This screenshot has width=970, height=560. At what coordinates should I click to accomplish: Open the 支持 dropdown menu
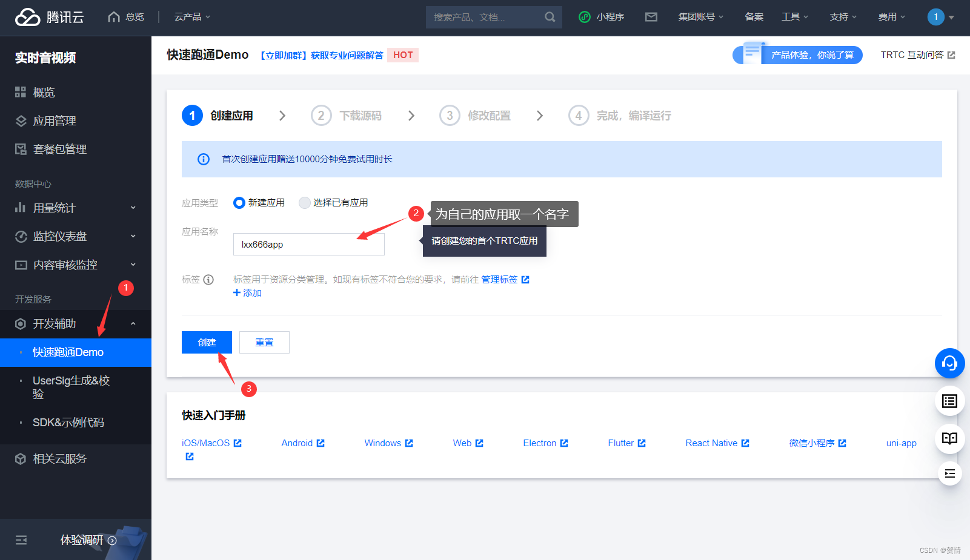(843, 17)
